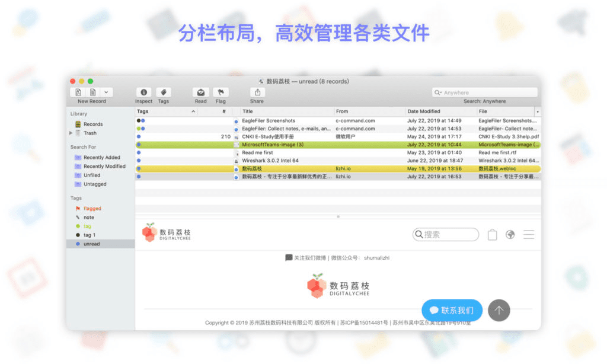
Task: Sort by the Date Modified column header
Action: (x=441, y=111)
